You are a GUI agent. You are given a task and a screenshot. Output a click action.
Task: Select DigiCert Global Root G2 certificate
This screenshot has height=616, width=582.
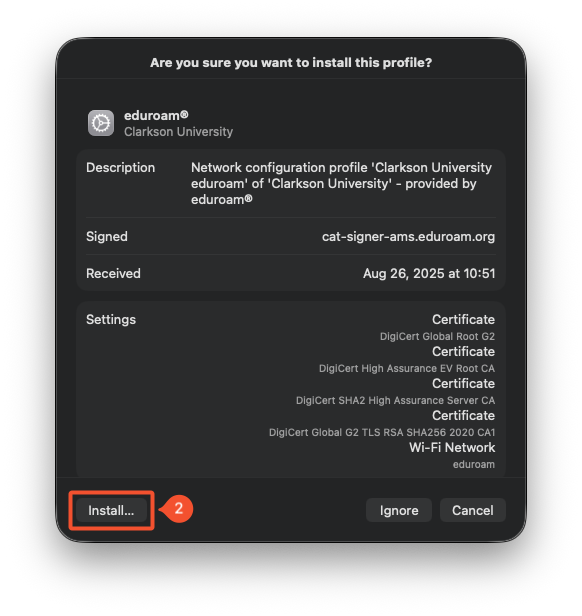(437, 336)
